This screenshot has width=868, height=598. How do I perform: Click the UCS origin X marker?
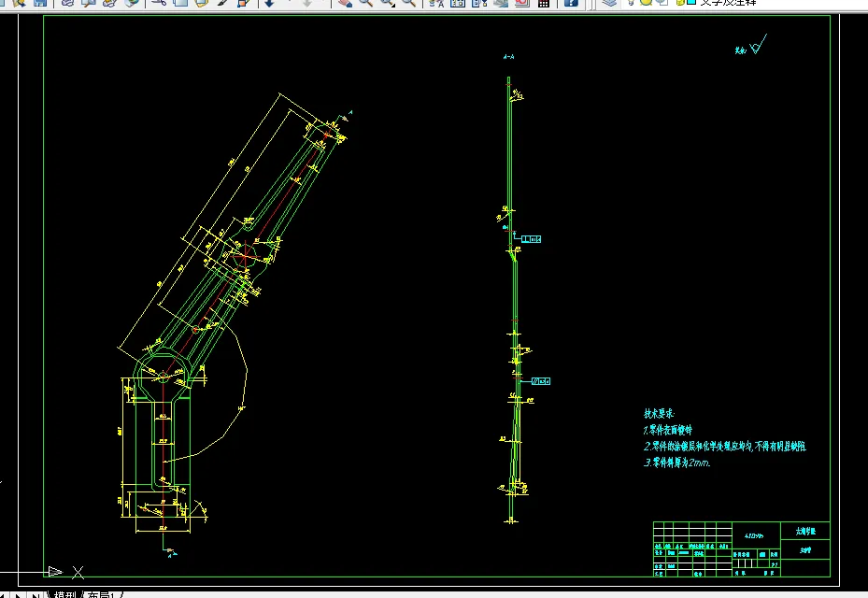[78, 573]
